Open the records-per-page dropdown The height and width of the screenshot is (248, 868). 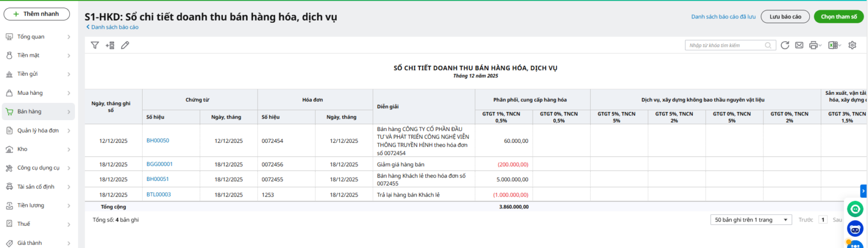[x=751, y=220]
